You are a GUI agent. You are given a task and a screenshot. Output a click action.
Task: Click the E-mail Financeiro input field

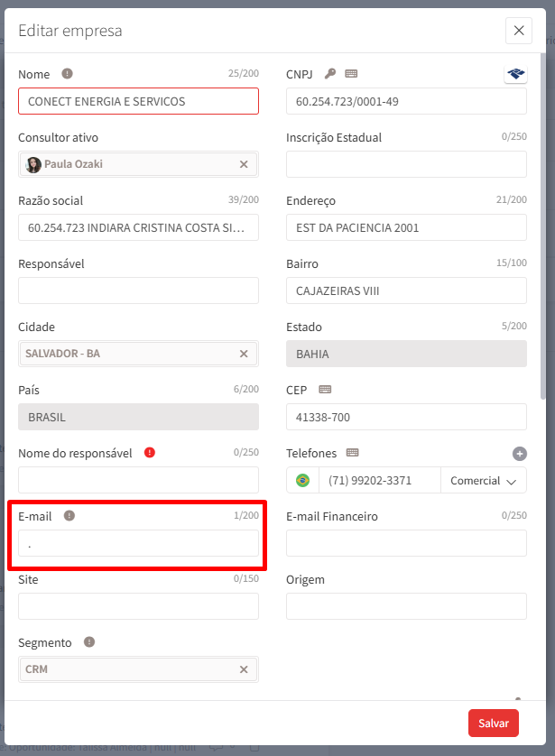(x=406, y=543)
